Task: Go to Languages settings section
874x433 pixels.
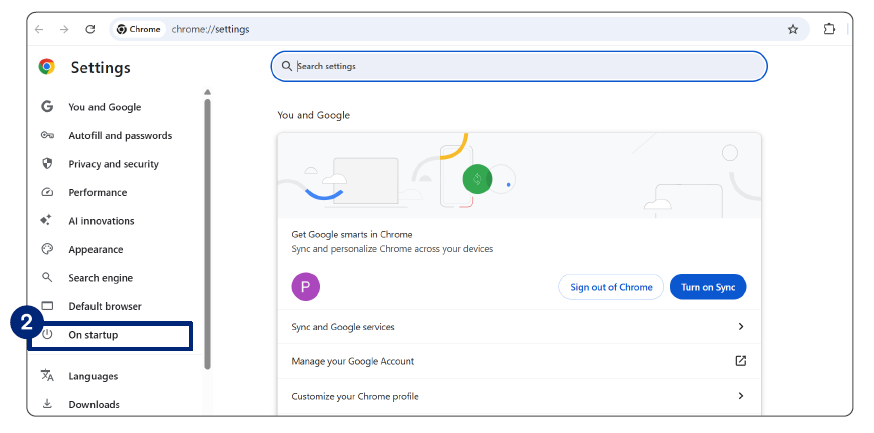Action: [x=93, y=376]
